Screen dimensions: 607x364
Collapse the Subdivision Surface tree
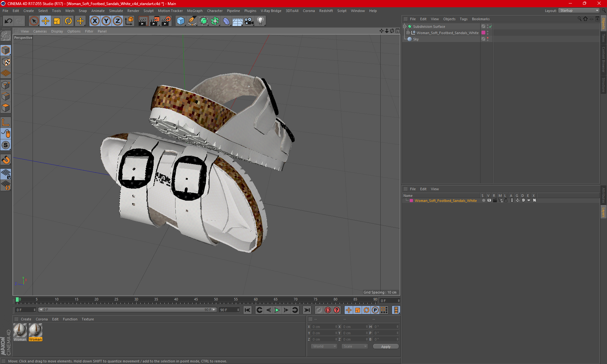(405, 27)
